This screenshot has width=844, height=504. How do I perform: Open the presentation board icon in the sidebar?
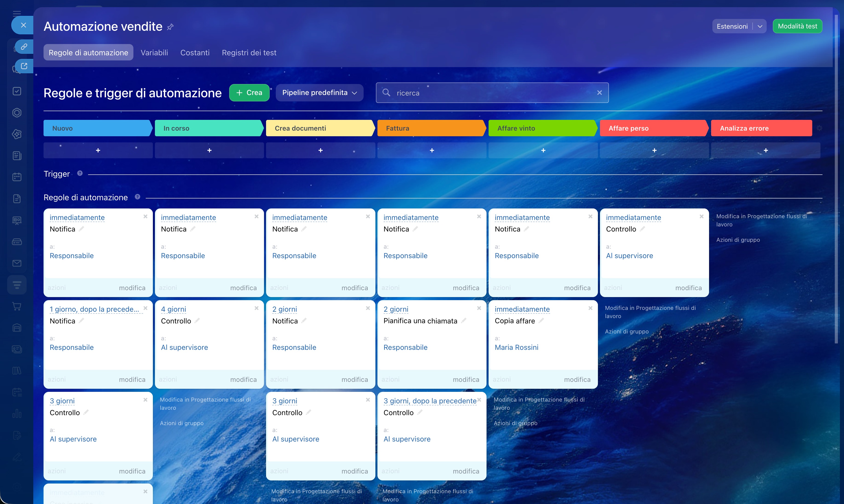[17, 220]
